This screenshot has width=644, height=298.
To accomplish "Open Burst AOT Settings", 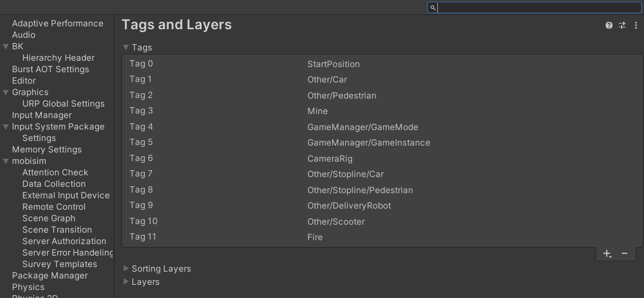I will [x=50, y=69].
